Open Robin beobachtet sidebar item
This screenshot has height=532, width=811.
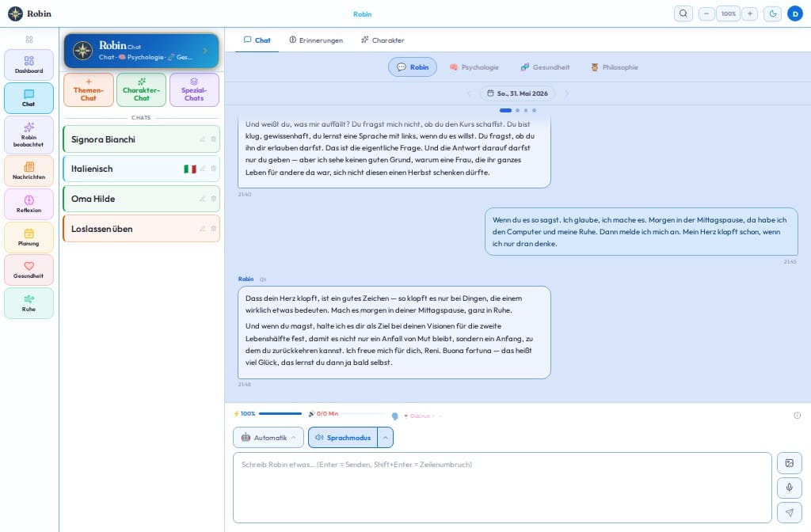point(29,135)
